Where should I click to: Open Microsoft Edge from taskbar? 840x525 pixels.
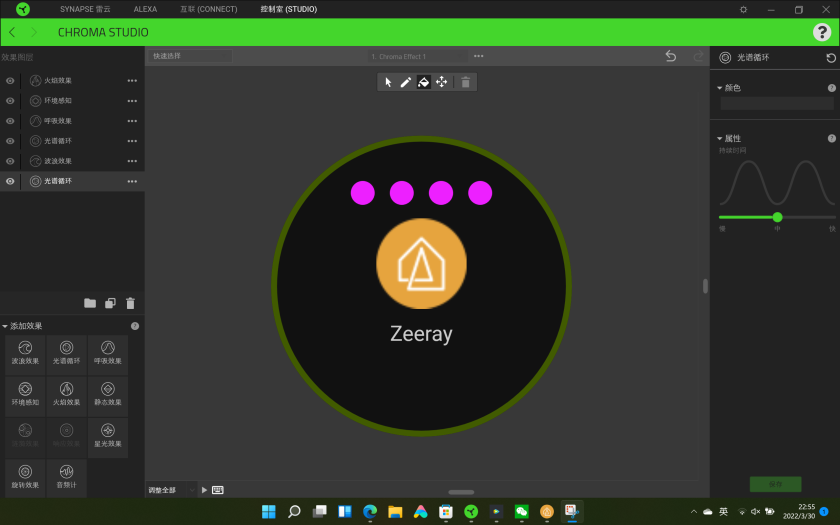coord(370,512)
